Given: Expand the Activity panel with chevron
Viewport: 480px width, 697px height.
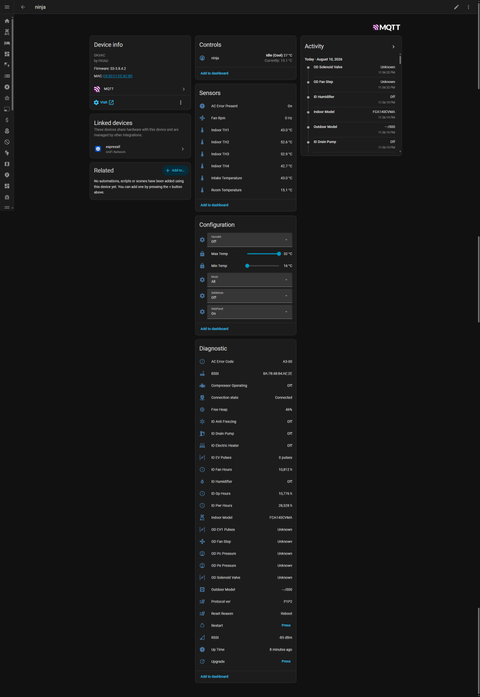Looking at the screenshot, I should (393, 47).
